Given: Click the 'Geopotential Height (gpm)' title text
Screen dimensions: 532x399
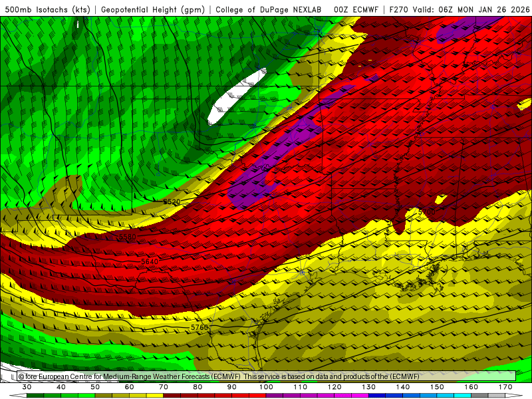Looking at the screenshot, I should click(153, 9).
